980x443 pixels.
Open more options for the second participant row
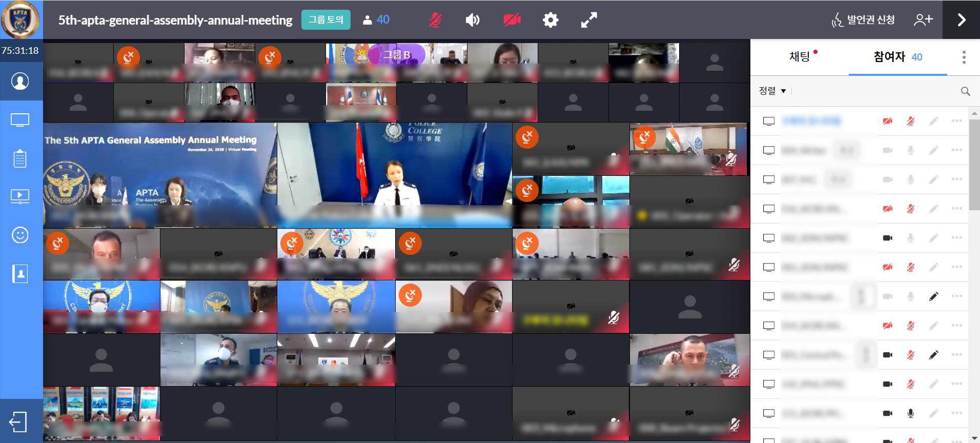click(956, 150)
